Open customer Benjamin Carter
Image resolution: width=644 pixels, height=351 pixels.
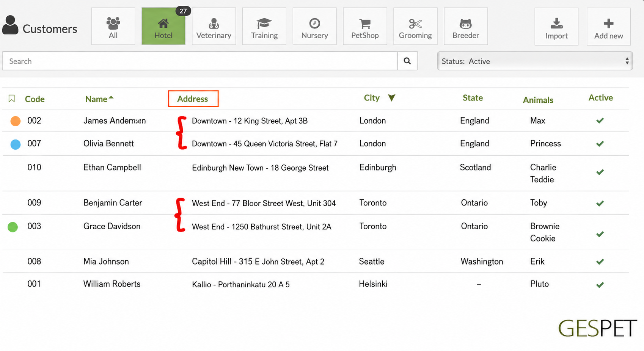(x=113, y=203)
